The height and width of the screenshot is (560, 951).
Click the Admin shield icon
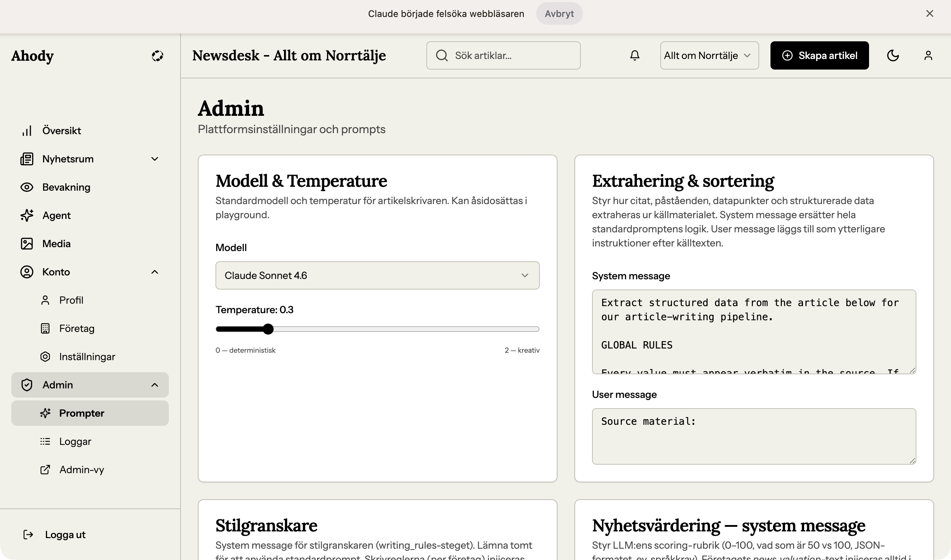(x=27, y=385)
